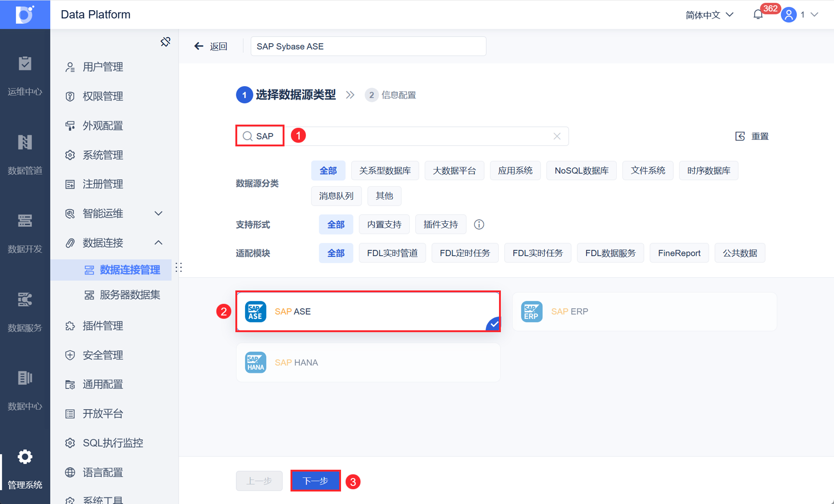Filter module by FDL数据服务
This screenshot has height=504, width=834.
tap(611, 253)
